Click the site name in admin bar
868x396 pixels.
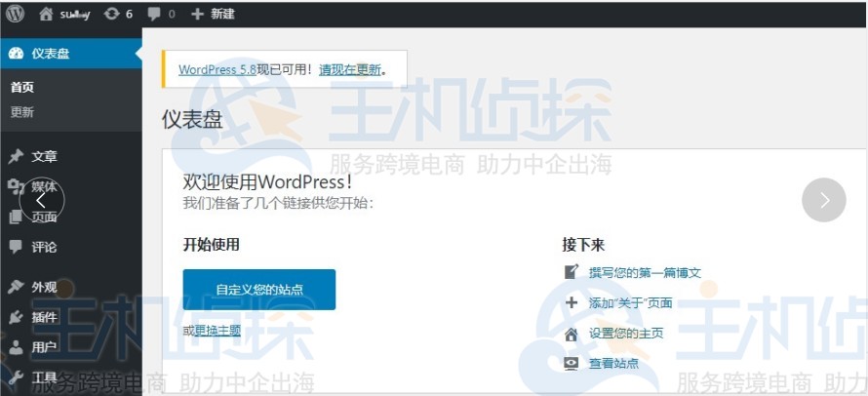click(x=75, y=15)
